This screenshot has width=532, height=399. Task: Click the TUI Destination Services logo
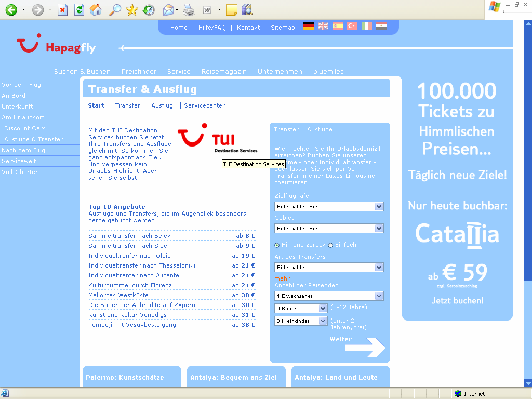point(218,138)
